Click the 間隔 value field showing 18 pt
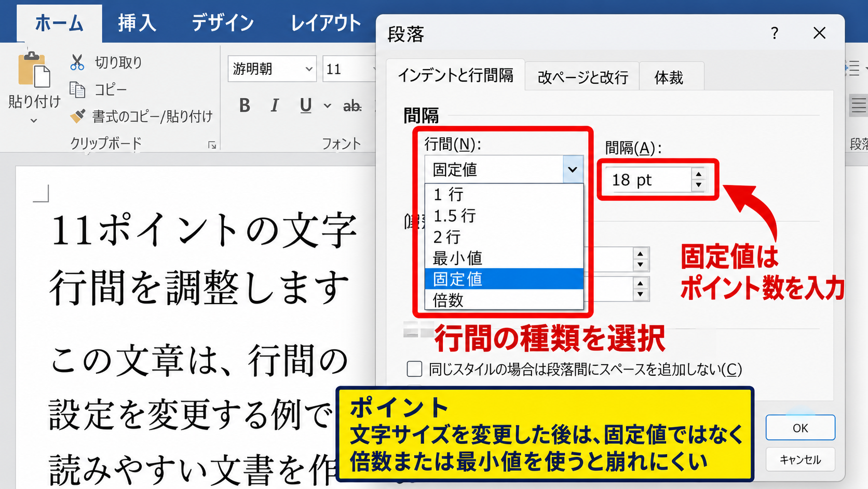 [648, 180]
